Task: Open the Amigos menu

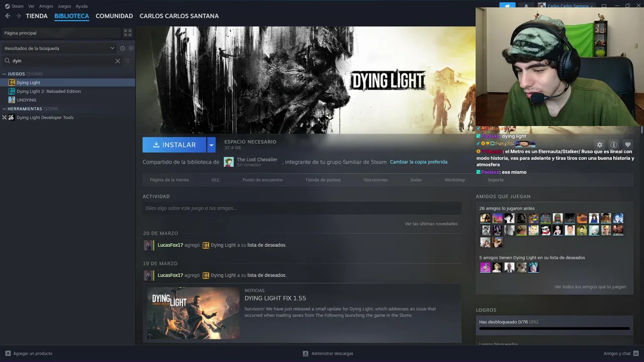Action: [46, 6]
